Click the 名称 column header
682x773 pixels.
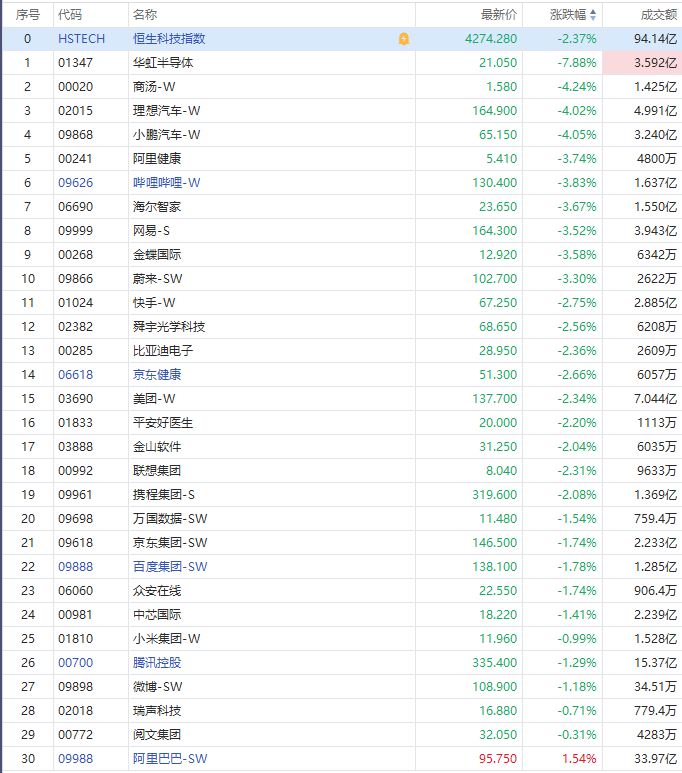point(145,15)
